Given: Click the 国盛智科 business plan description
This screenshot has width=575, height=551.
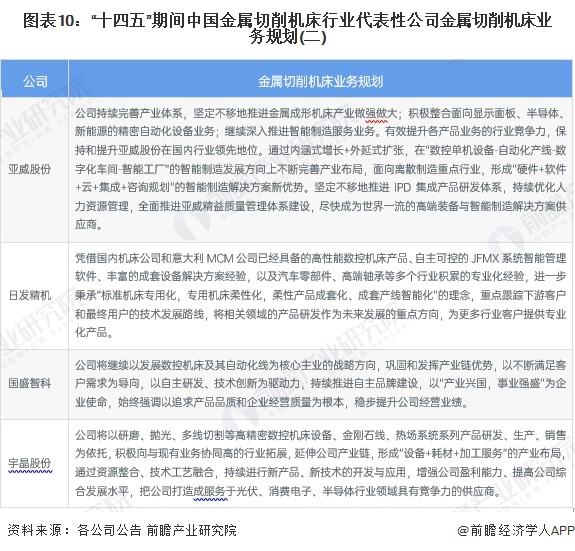Looking at the screenshot, I should (321, 384).
